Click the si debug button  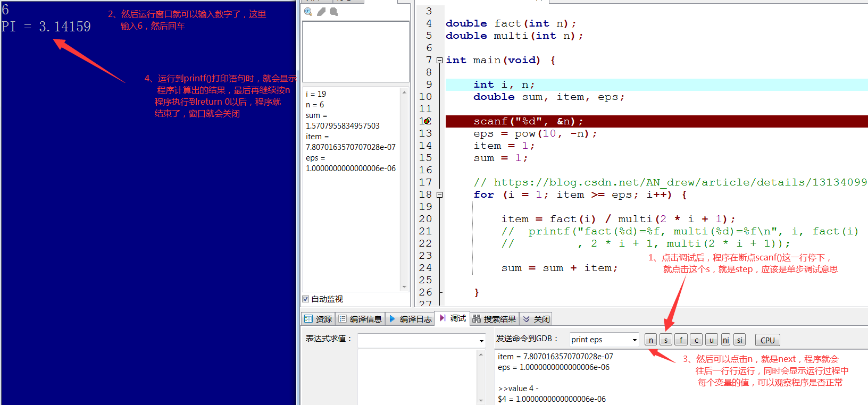[x=739, y=340]
